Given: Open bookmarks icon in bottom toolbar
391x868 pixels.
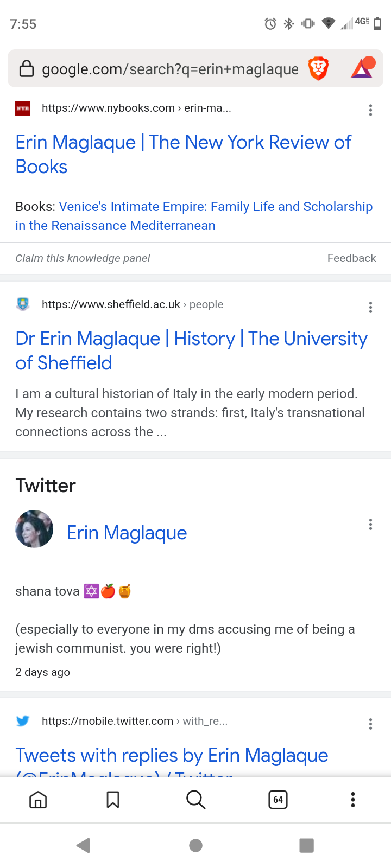Looking at the screenshot, I should point(113,800).
